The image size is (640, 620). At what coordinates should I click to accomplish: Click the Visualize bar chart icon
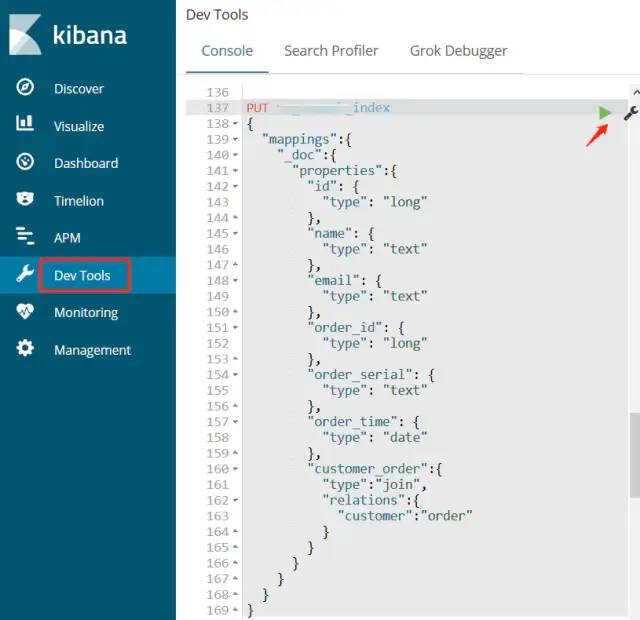click(x=25, y=125)
